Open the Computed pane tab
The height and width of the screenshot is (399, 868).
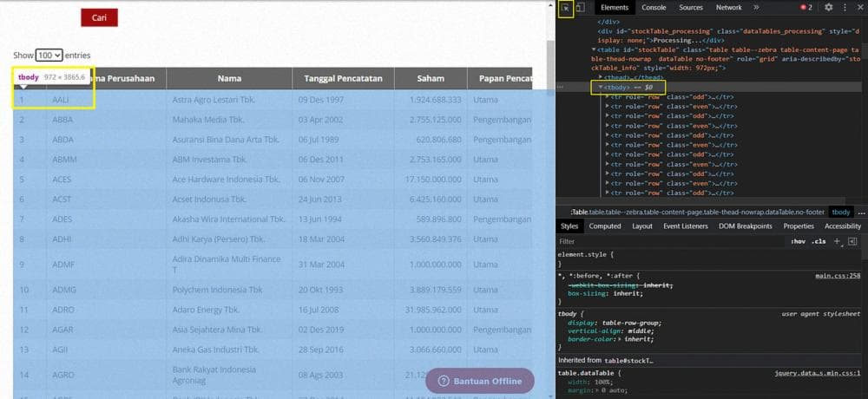pyautogui.click(x=605, y=226)
